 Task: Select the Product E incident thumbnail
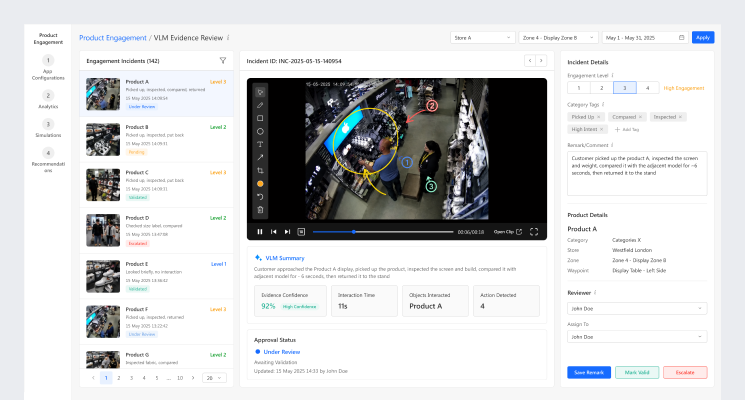pyautogui.click(x=103, y=276)
